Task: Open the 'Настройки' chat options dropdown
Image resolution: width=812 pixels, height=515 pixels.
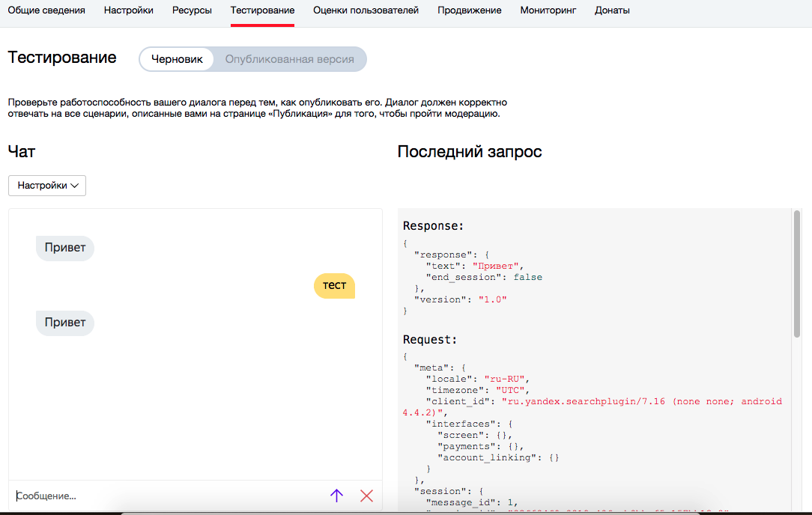Action: tap(46, 185)
